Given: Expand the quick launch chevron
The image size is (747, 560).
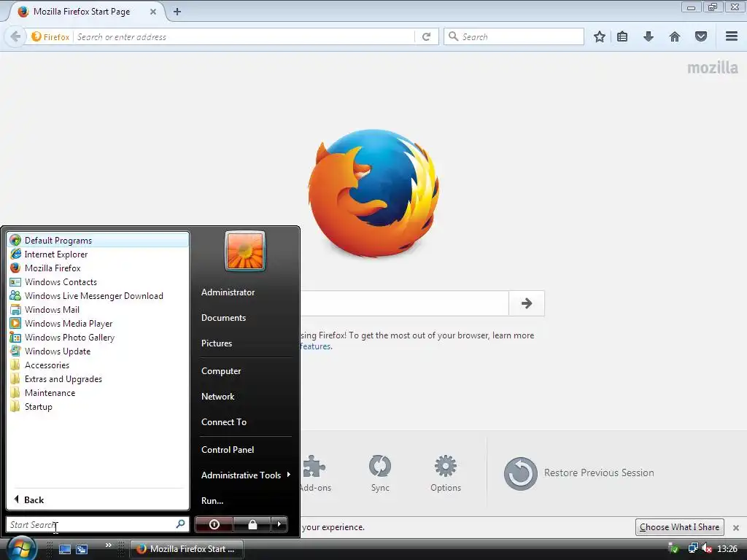Looking at the screenshot, I should 109,545.
